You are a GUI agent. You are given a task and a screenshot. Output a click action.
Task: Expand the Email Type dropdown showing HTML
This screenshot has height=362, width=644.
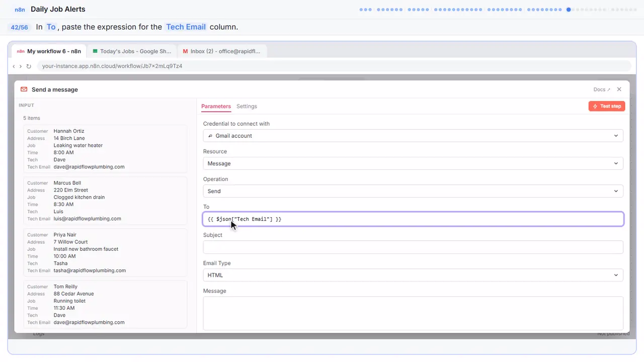pyautogui.click(x=413, y=275)
